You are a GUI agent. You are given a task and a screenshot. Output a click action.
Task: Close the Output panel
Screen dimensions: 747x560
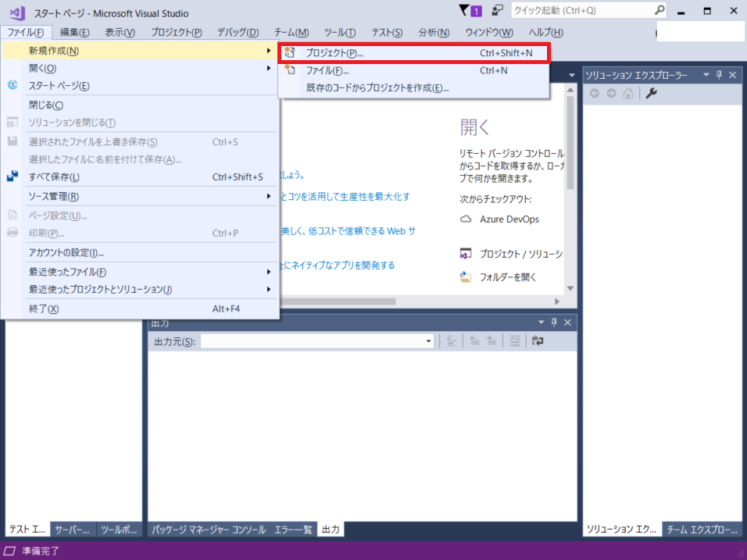click(x=567, y=323)
